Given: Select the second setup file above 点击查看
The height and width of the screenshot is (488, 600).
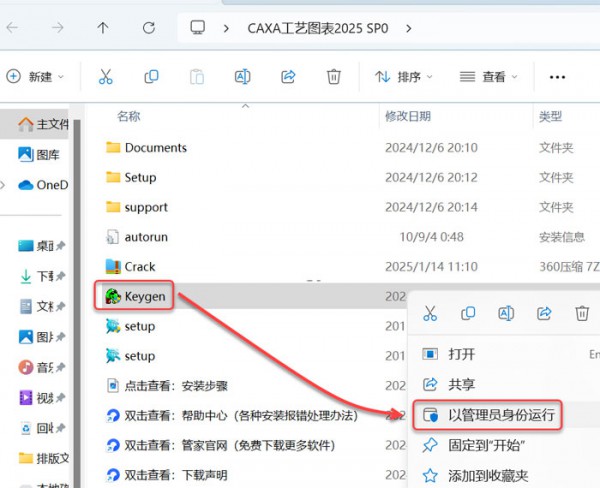Looking at the screenshot, I should 130,356.
